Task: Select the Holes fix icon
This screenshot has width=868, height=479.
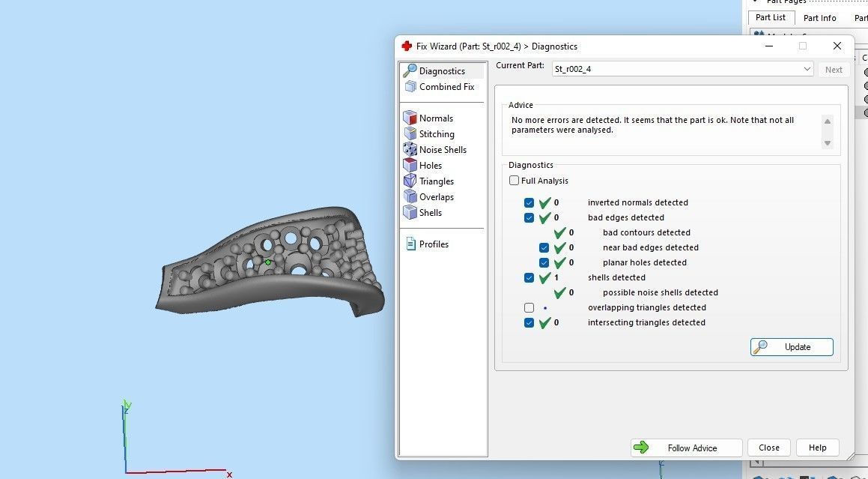Action: point(410,165)
